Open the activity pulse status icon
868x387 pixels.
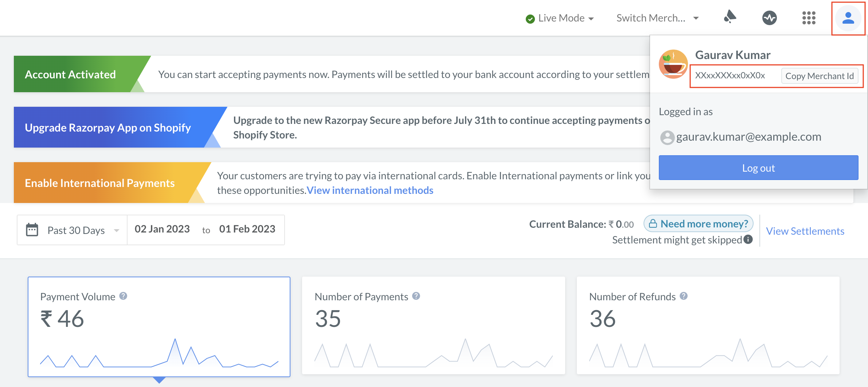(769, 17)
